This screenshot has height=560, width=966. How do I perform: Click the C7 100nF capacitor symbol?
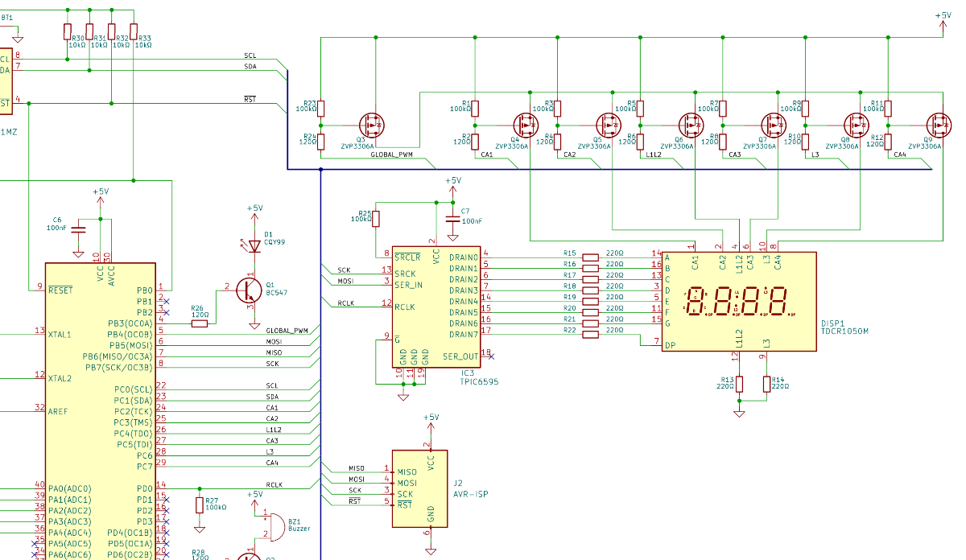click(x=452, y=220)
